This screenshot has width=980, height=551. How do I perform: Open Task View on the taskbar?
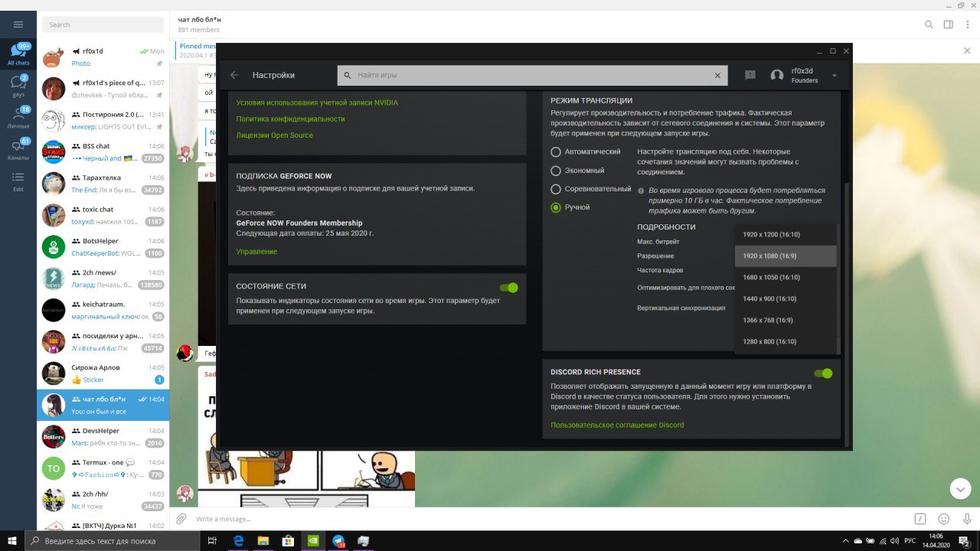(x=213, y=541)
